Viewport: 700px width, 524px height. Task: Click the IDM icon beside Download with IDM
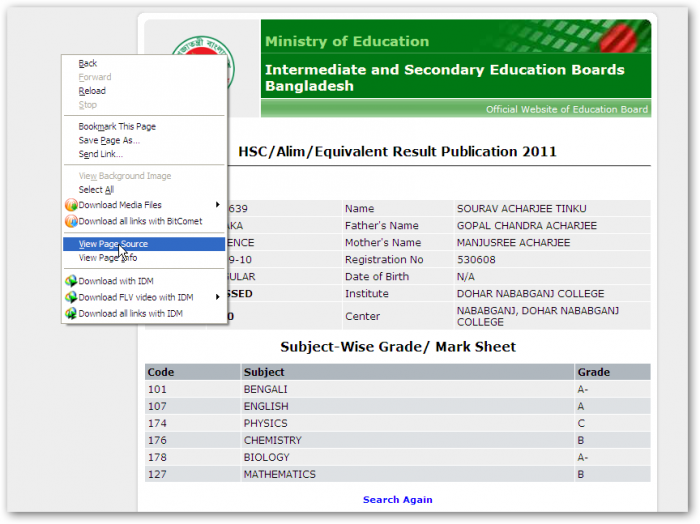[71, 281]
